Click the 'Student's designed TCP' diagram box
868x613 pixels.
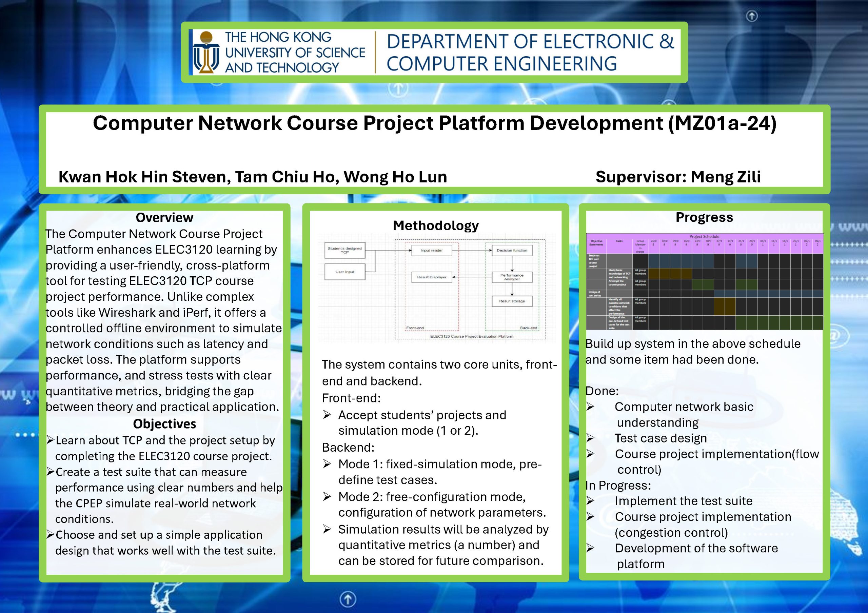coord(345,250)
